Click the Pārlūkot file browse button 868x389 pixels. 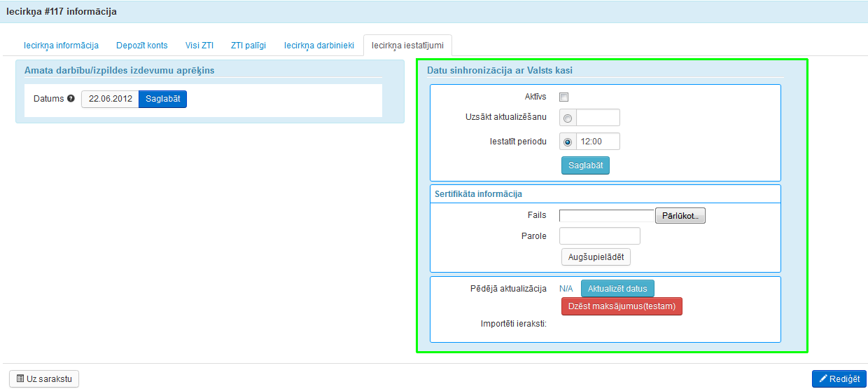point(680,216)
